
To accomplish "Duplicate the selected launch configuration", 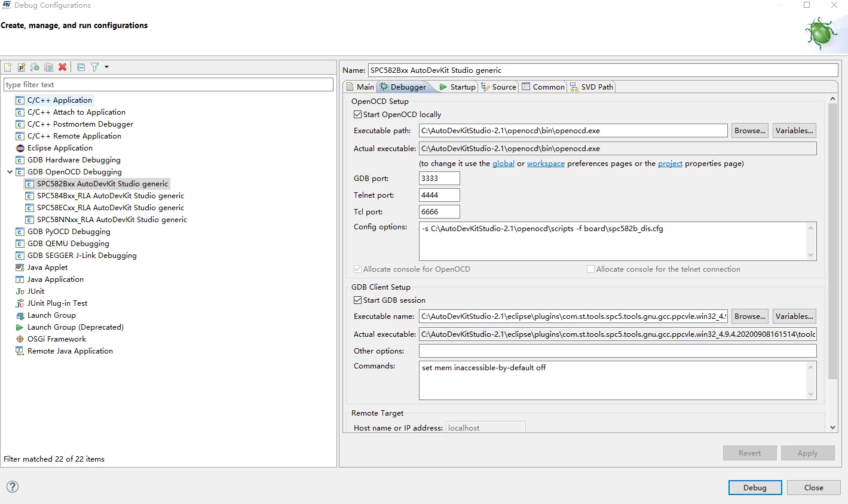I will click(48, 67).
